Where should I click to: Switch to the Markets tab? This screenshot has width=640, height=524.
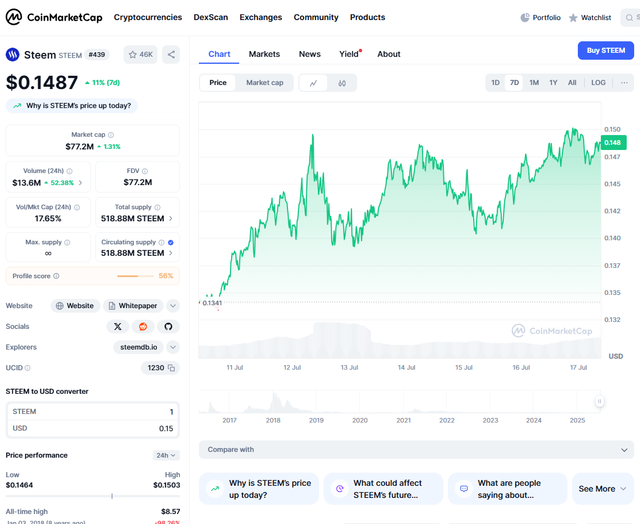click(264, 54)
